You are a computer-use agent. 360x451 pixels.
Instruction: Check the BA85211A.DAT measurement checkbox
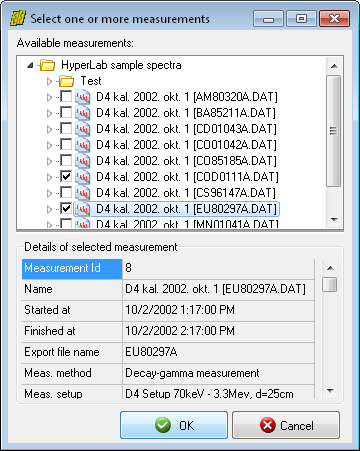pyautogui.click(x=66, y=113)
